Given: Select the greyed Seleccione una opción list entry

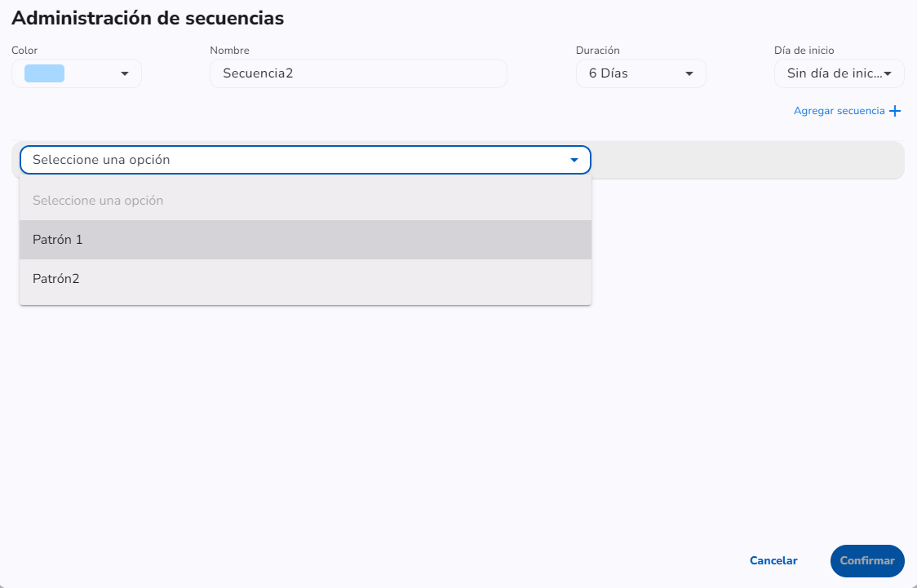Looking at the screenshot, I should coord(305,201).
